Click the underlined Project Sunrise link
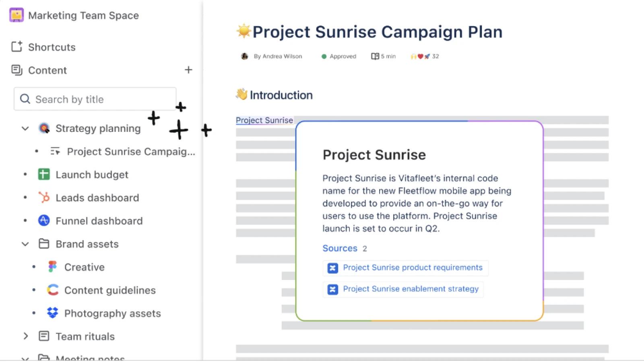Image resolution: width=644 pixels, height=362 pixels. (x=264, y=120)
